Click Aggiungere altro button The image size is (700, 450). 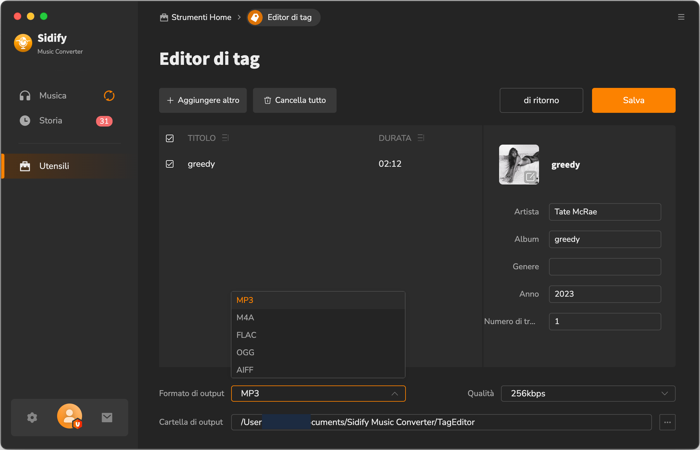(203, 100)
